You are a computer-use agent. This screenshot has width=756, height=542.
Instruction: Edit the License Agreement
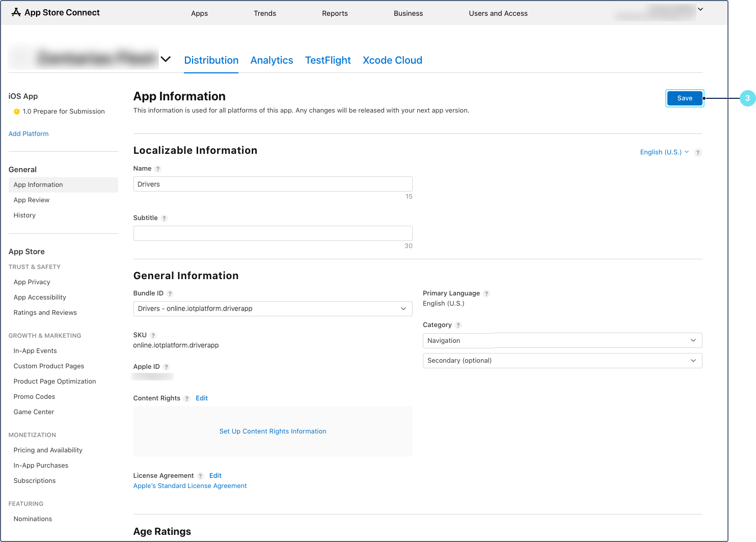[x=215, y=476]
